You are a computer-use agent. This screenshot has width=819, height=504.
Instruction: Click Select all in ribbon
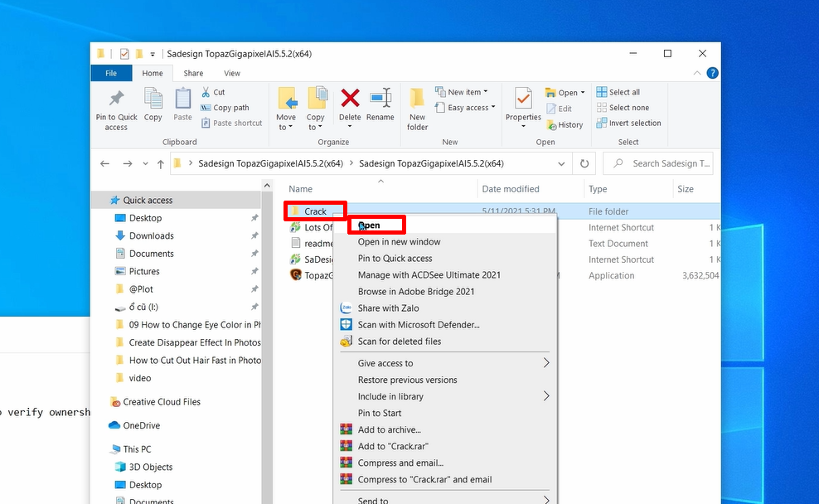pyautogui.click(x=618, y=92)
